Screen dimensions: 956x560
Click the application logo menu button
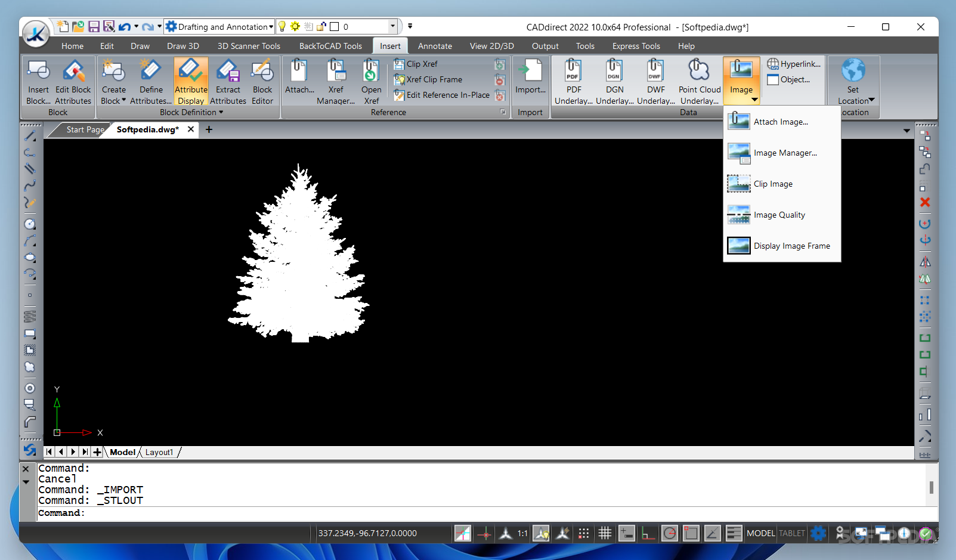pos(36,34)
